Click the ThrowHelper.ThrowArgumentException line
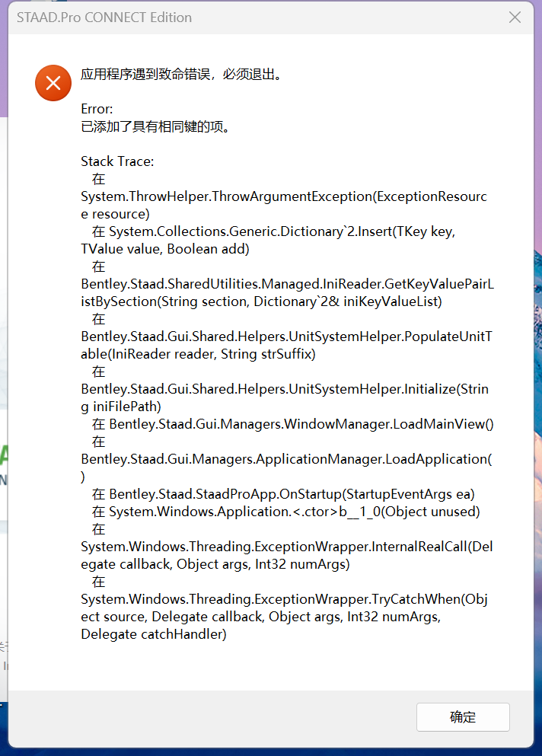The image size is (542, 756). coord(284,196)
